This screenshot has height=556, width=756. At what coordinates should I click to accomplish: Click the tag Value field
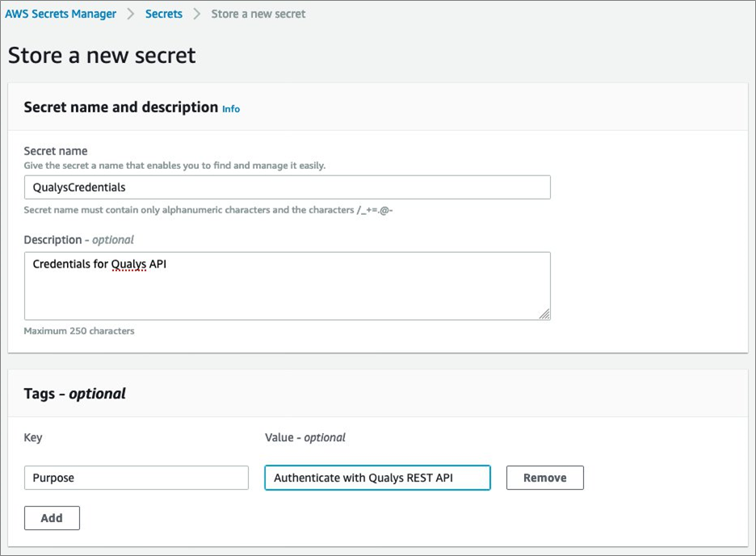pyautogui.click(x=377, y=478)
